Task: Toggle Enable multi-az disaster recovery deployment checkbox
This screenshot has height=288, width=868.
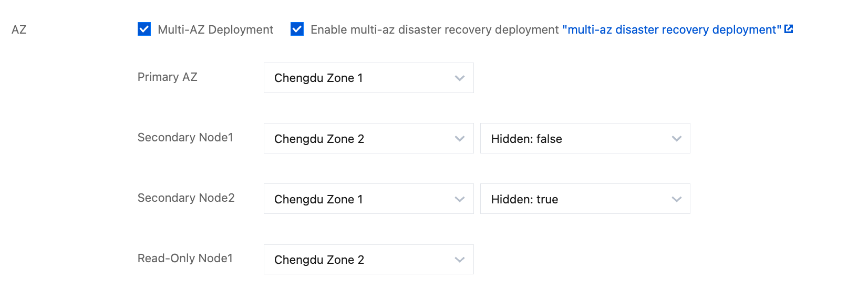Action: (297, 29)
